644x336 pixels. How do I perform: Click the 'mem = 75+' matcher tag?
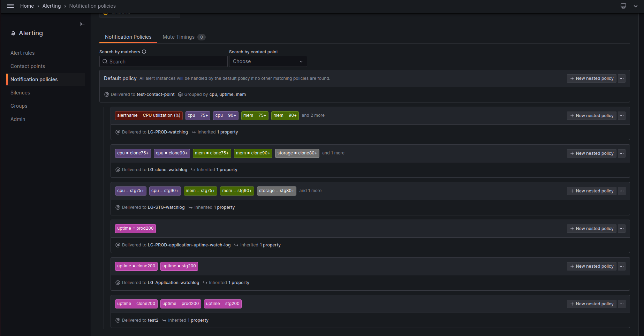(x=255, y=115)
